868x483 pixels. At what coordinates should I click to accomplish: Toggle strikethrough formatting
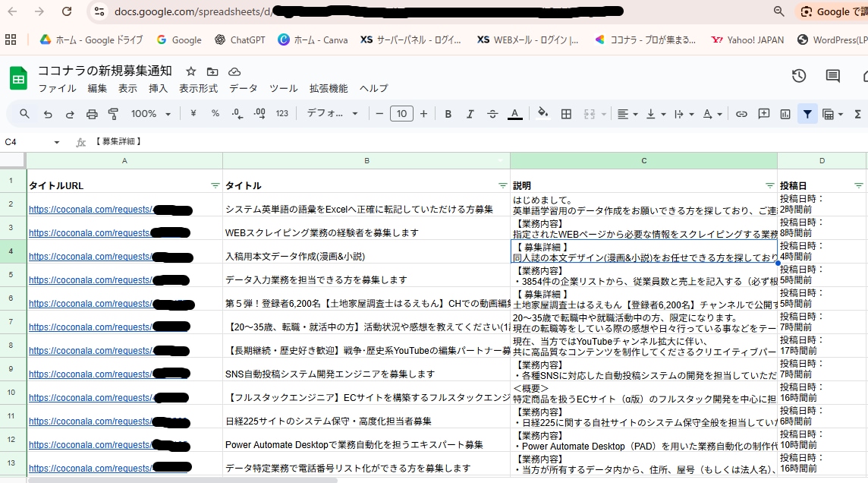coord(492,114)
